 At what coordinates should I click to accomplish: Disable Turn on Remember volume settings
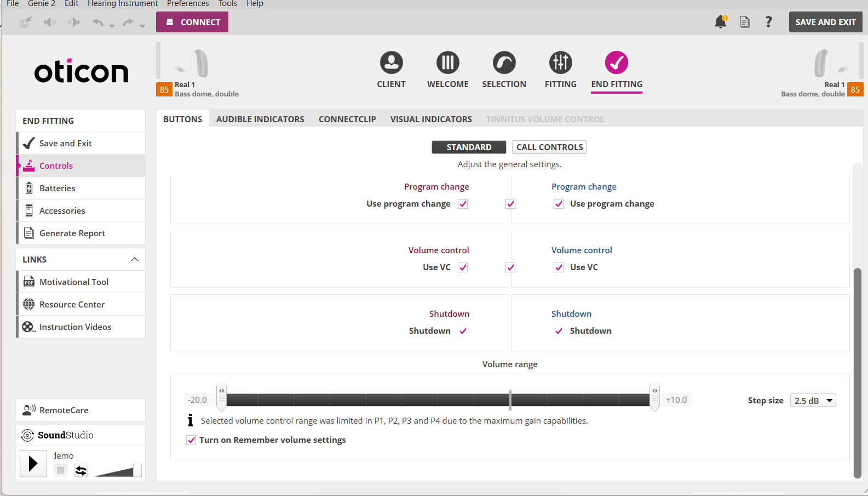191,440
